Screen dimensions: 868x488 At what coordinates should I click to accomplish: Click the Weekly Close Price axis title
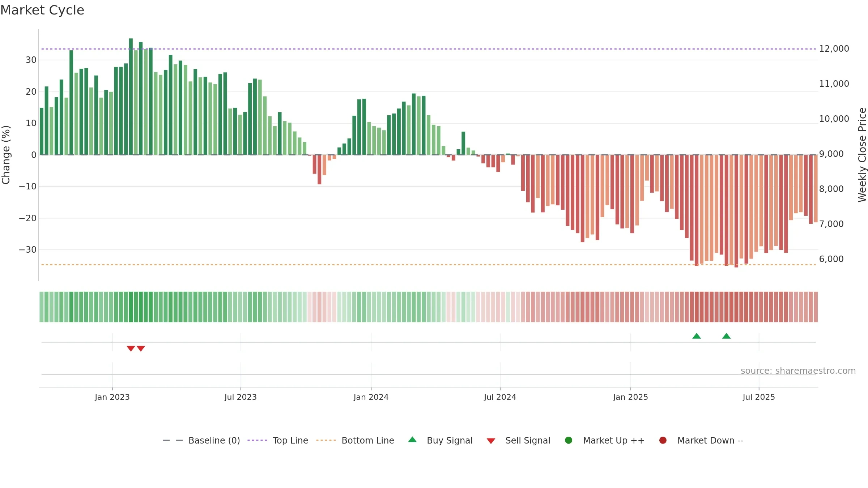[x=862, y=155]
